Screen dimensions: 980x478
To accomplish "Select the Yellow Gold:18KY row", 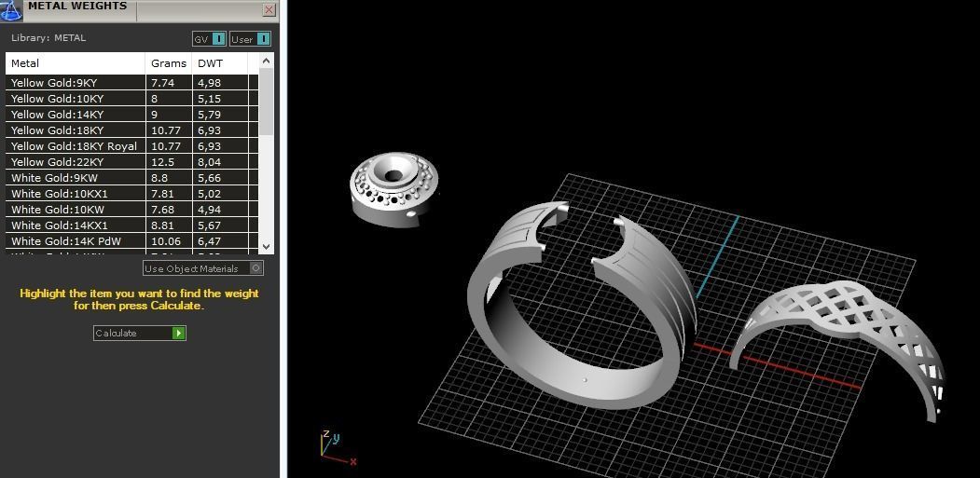I will point(131,130).
